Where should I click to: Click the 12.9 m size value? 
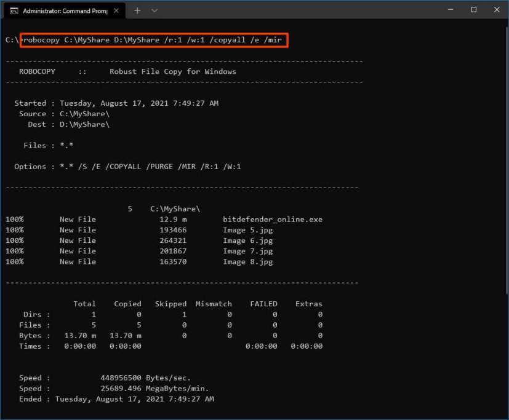(x=173, y=220)
